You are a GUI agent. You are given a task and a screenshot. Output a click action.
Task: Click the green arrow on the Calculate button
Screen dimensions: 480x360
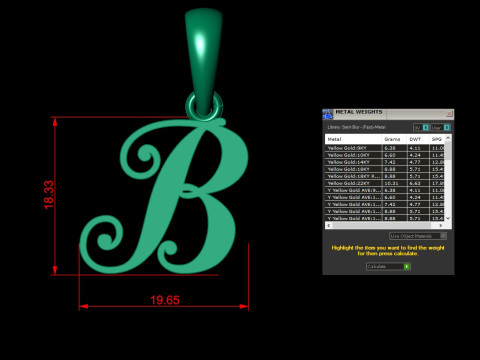[407, 266]
